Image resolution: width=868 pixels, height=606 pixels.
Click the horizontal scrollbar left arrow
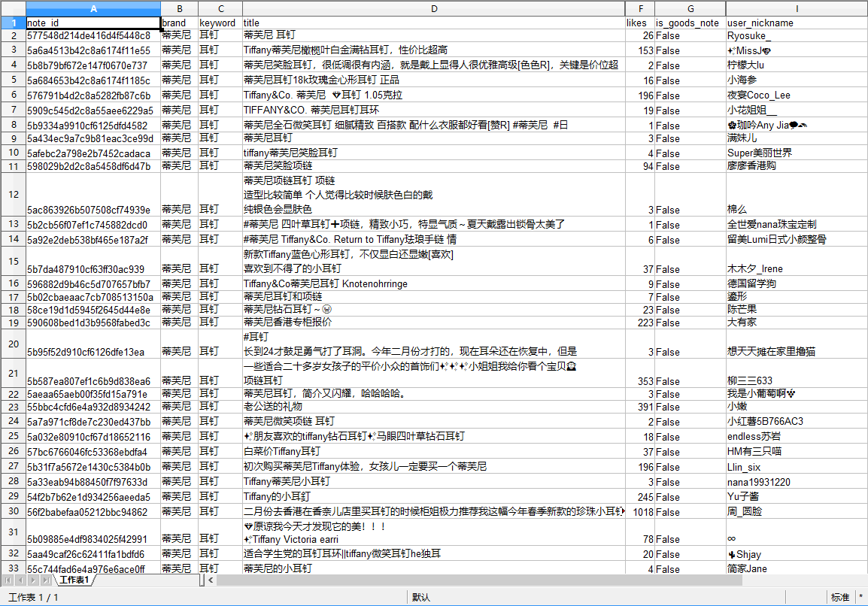(211, 580)
